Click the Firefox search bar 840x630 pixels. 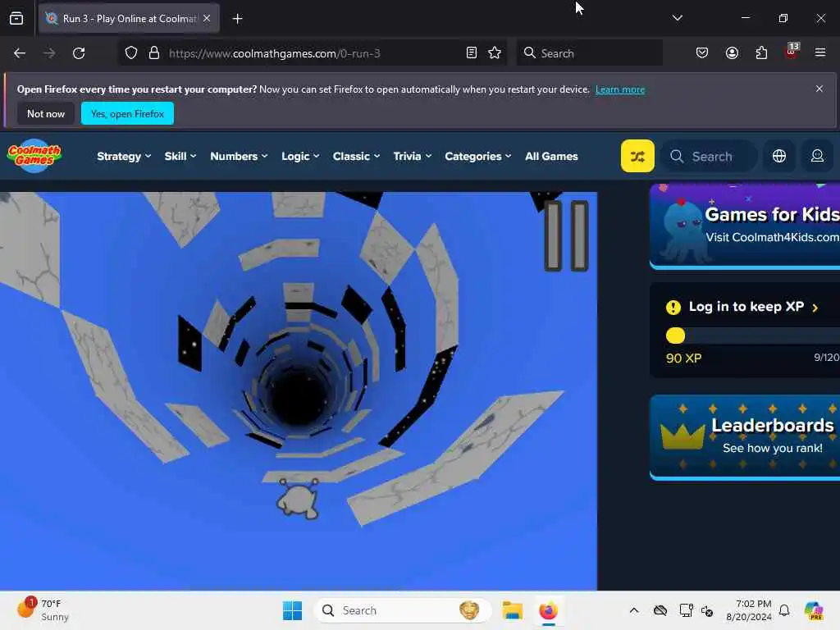click(589, 53)
